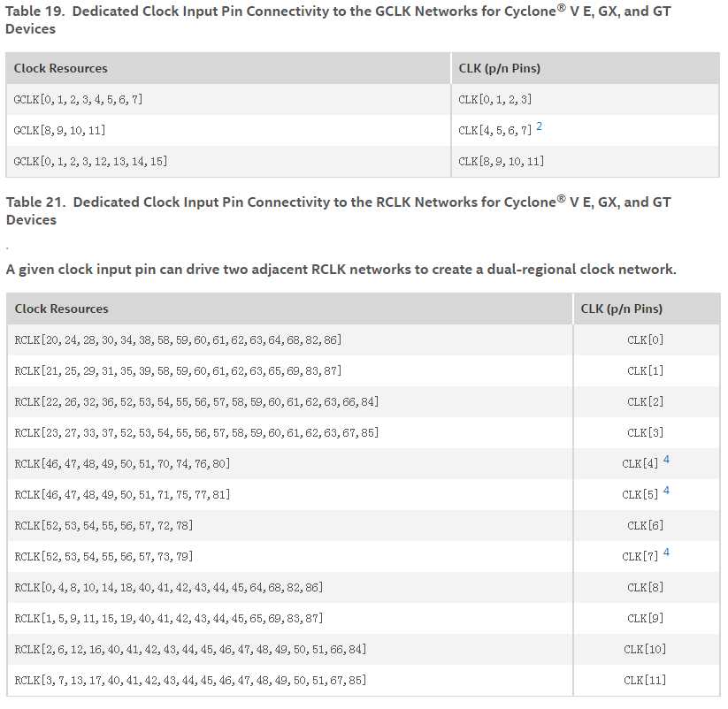
Task: Open footnote 4 next to CLK[5]
Action: pyautogui.click(x=666, y=491)
